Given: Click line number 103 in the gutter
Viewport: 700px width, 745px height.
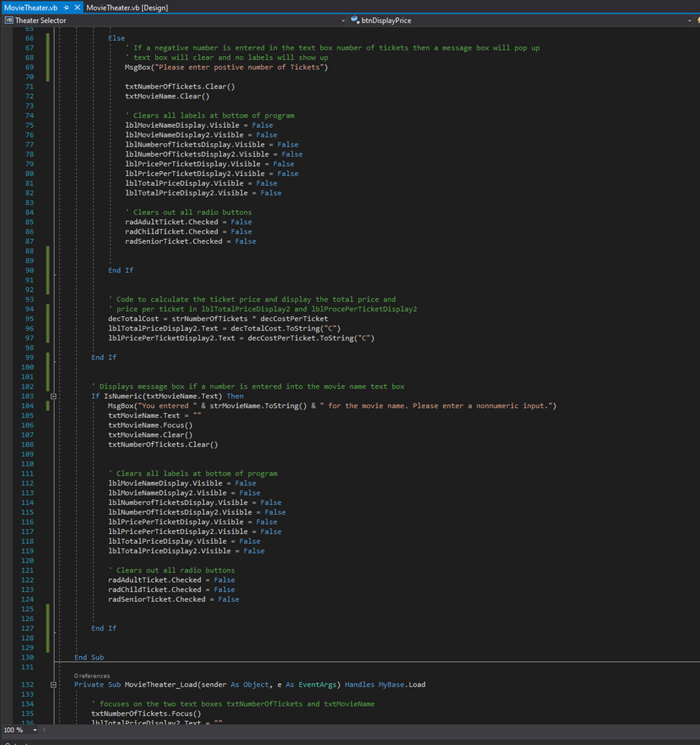Looking at the screenshot, I should pos(27,395).
